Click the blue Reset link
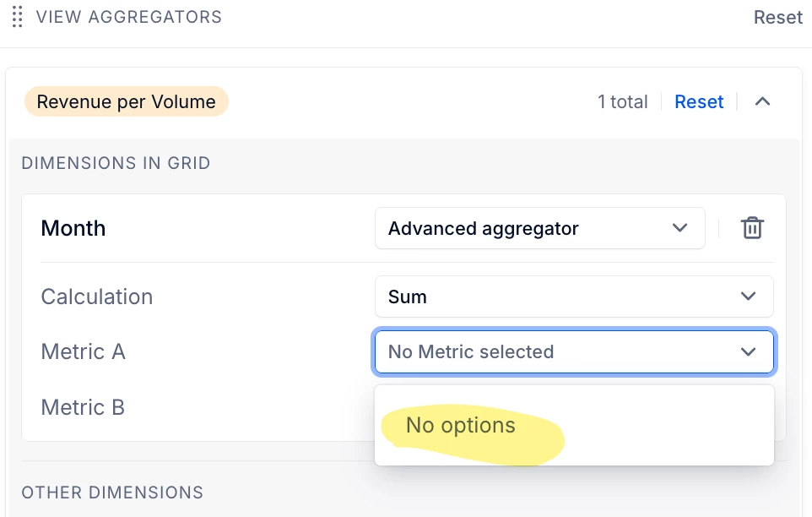Viewport: 812px width, 517px height. 699,102
